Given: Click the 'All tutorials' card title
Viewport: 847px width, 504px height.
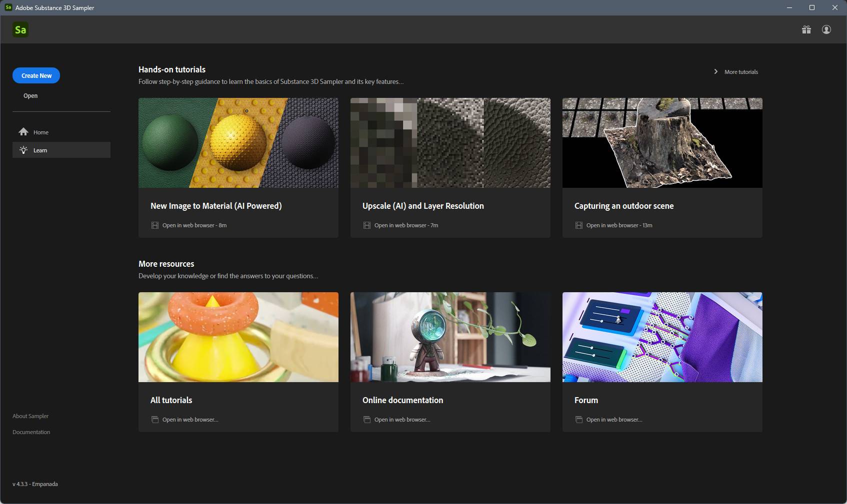Looking at the screenshot, I should (x=171, y=400).
